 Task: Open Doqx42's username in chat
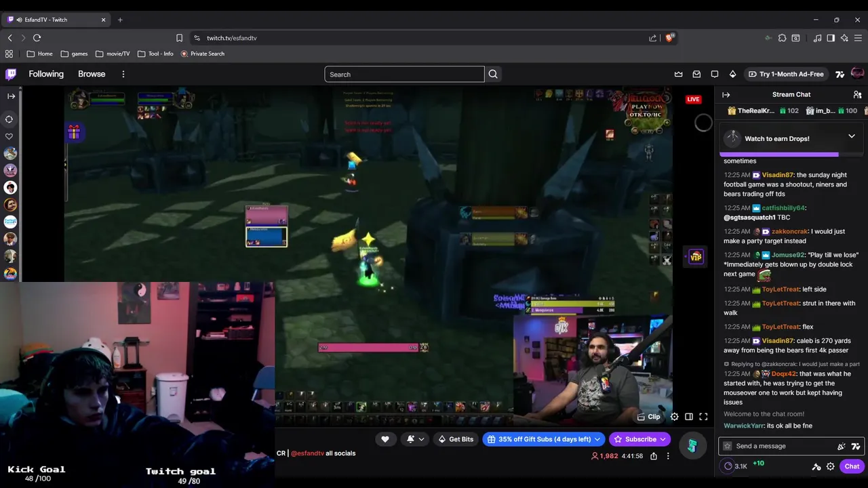pos(783,373)
